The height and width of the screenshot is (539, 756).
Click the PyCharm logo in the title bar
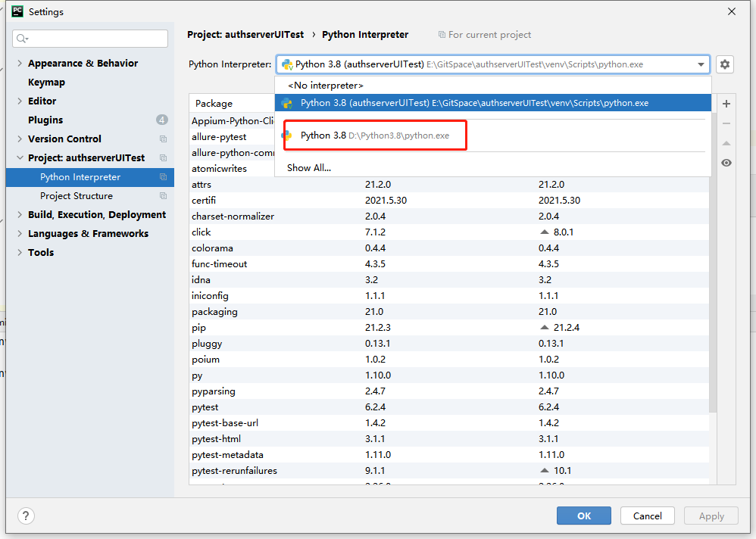[17, 11]
